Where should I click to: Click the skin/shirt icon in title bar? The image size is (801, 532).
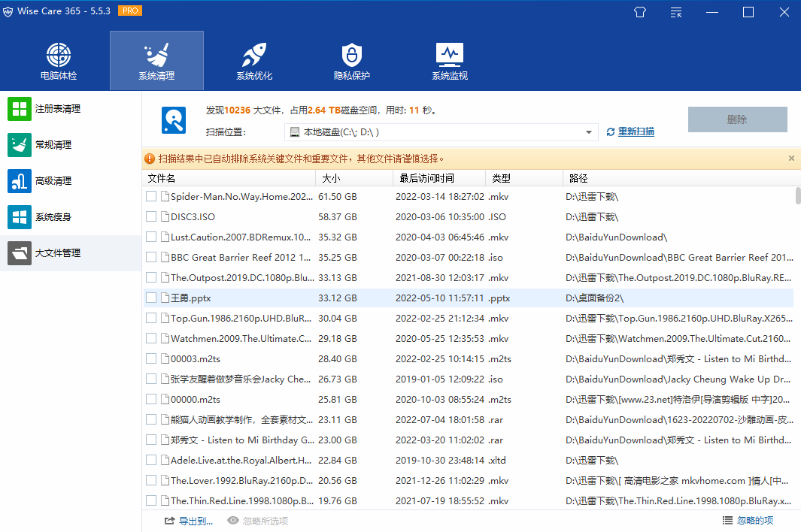click(x=640, y=12)
